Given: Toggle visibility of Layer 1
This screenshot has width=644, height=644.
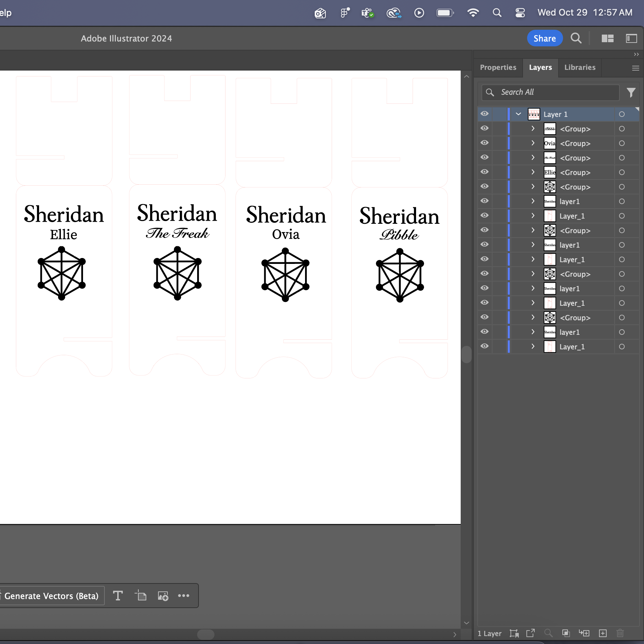Looking at the screenshot, I should [x=485, y=114].
